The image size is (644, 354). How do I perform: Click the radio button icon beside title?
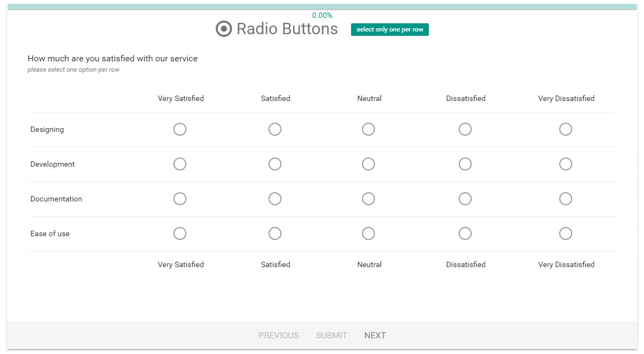pyautogui.click(x=224, y=29)
